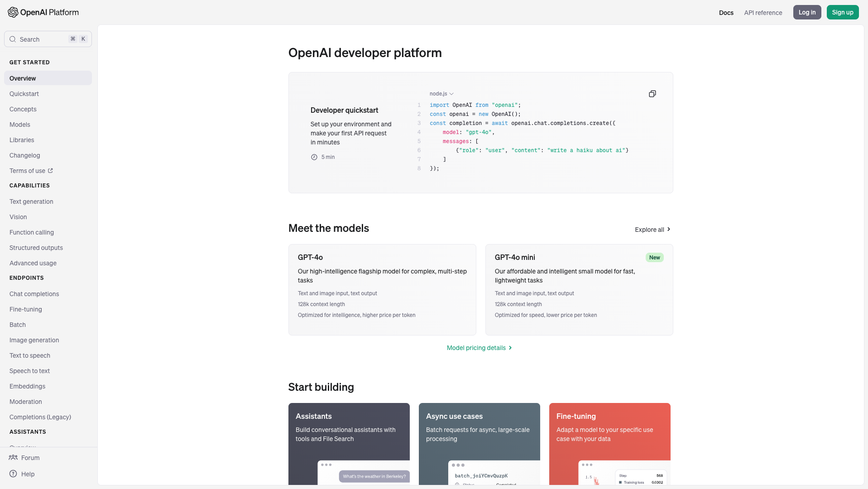Copy the quickstart code snippet
868x489 pixels.
(652, 94)
